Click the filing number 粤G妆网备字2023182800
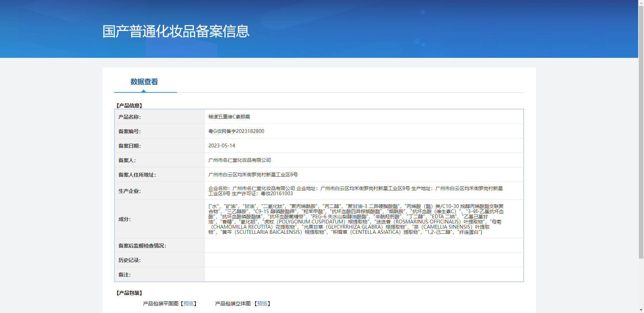644x313 pixels. tap(236, 131)
